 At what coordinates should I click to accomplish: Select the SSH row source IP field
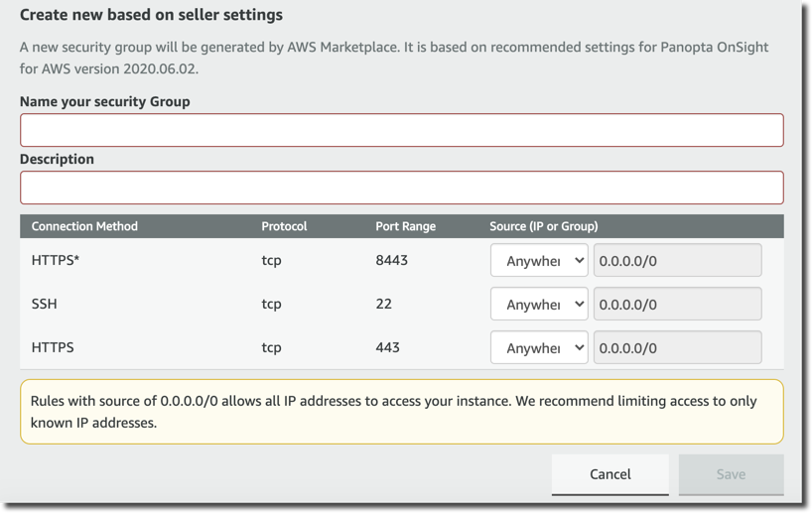[677, 305]
